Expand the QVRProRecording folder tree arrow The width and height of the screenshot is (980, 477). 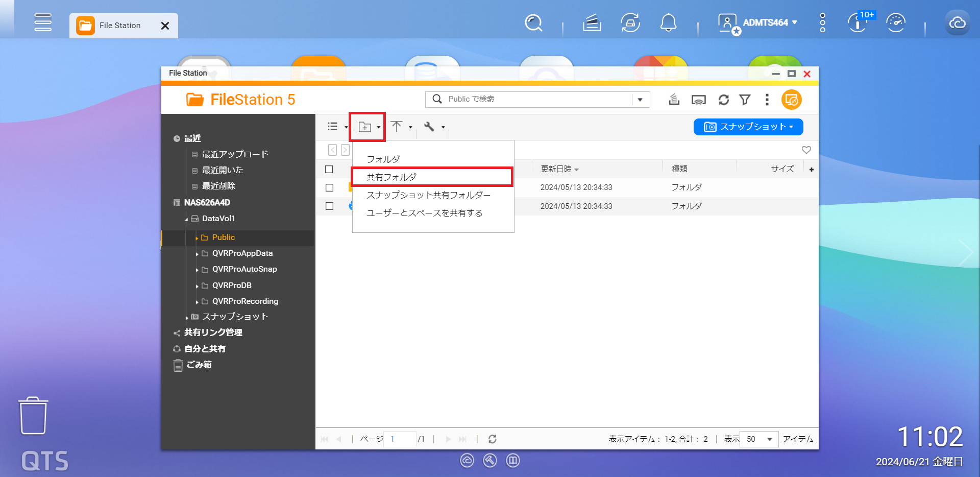tap(197, 302)
